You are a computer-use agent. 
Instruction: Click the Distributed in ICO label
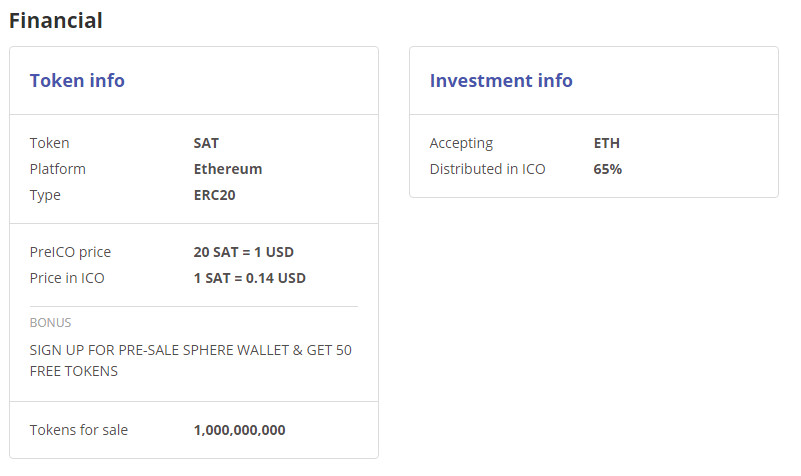click(x=488, y=169)
